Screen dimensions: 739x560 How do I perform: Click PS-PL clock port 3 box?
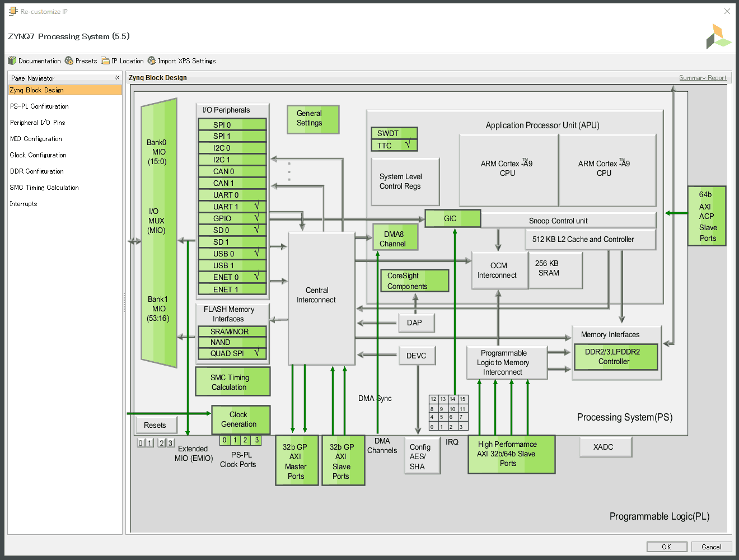(256, 440)
